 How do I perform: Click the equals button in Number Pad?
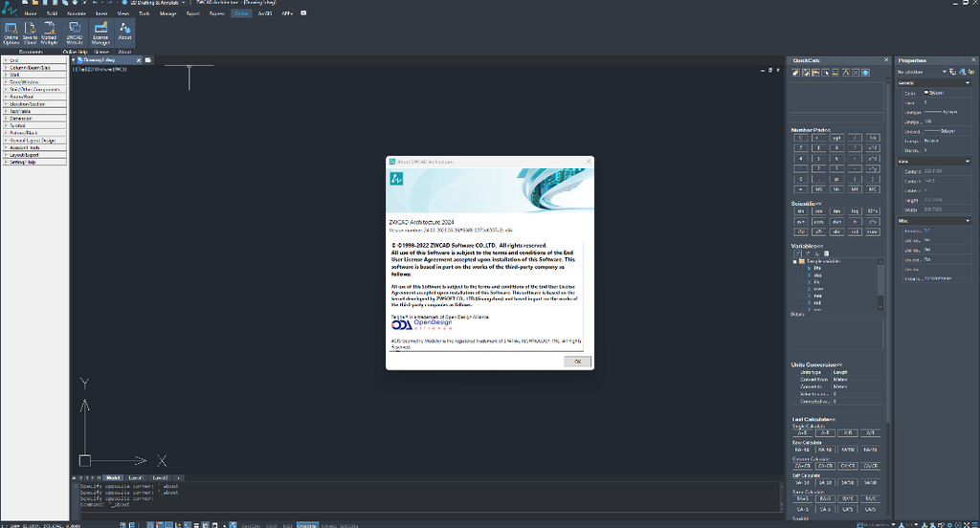(801, 188)
